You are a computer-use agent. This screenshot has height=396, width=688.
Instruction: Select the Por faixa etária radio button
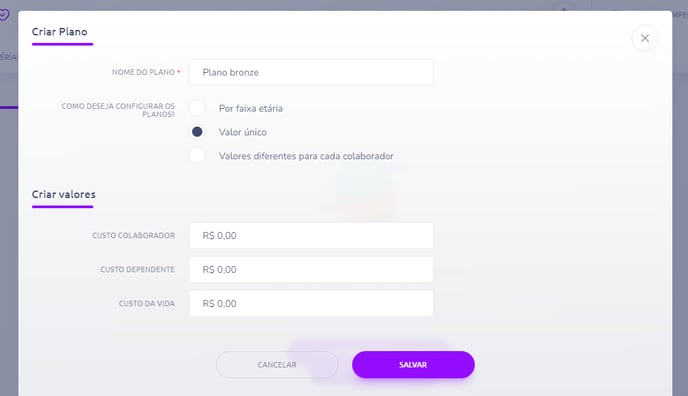tap(197, 108)
